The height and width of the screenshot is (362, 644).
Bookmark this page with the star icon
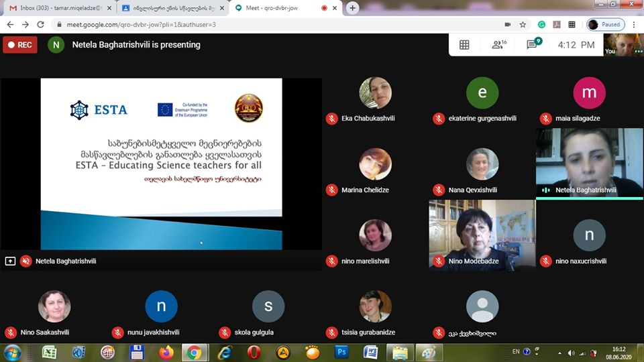[x=523, y=24]
